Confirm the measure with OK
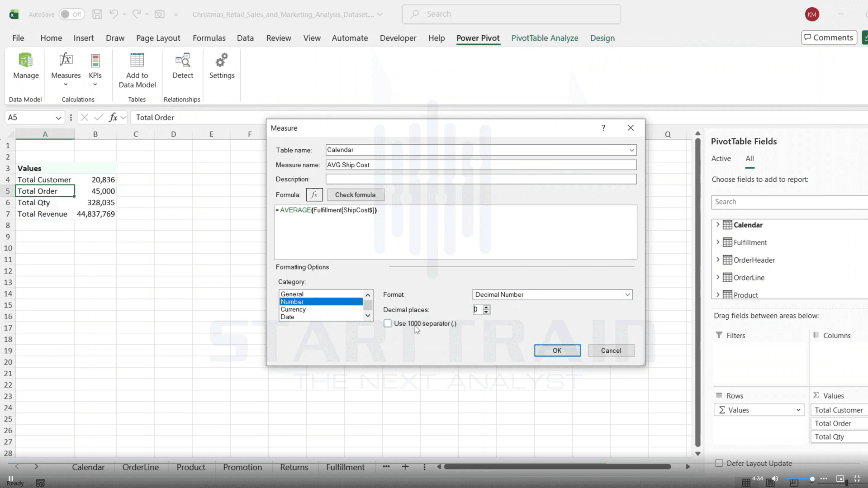The width and height of the screenshot is (868, 488). (557, 351)
